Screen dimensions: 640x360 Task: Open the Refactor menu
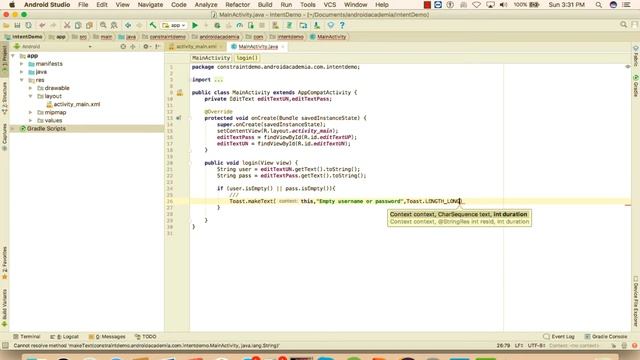click(x=238, y=4)
